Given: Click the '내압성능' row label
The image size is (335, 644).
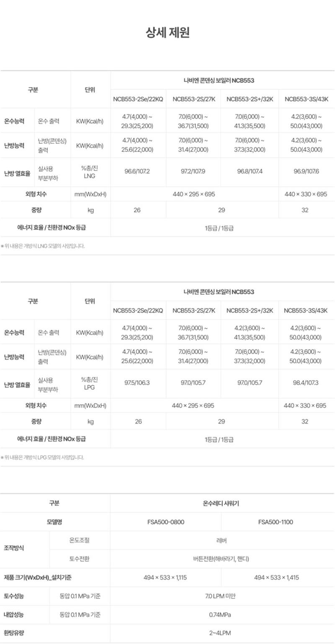Looking at the screenshot, I should (14, 615).
